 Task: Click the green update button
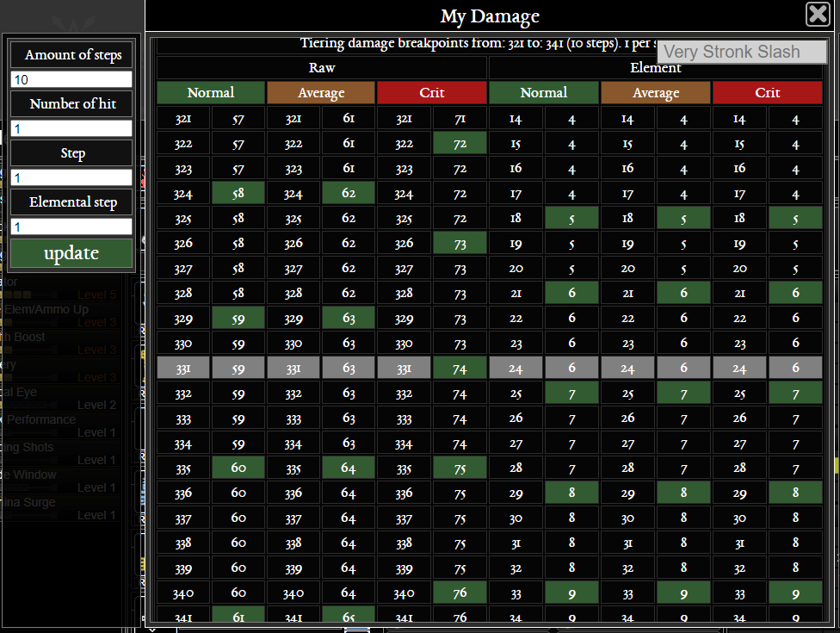tap(71, 252)
